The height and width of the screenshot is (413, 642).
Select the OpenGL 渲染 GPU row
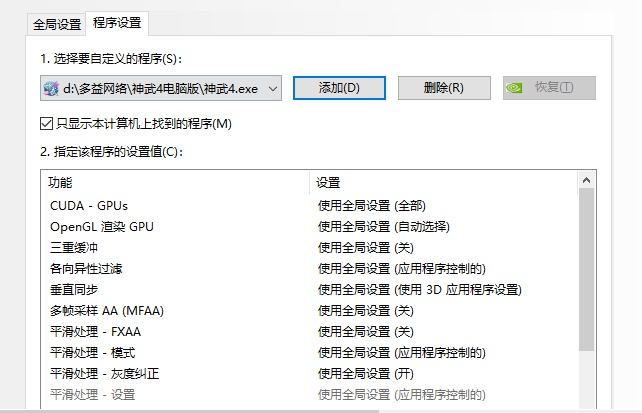(x=309, y=227)
